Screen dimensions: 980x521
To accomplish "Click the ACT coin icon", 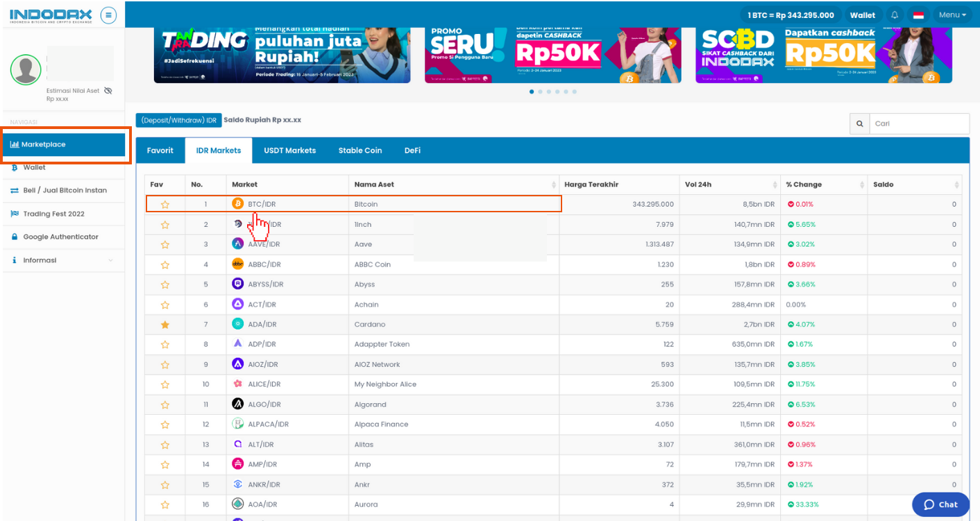I will 237,304.
